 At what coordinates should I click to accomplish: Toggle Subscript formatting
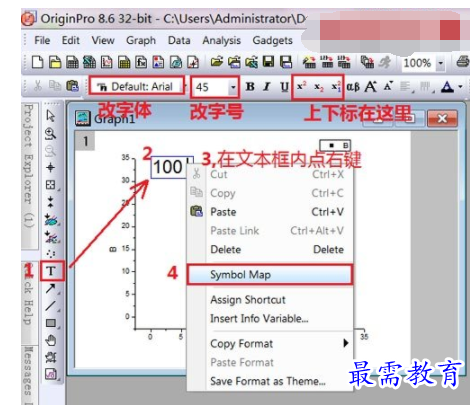click(319, 87)
